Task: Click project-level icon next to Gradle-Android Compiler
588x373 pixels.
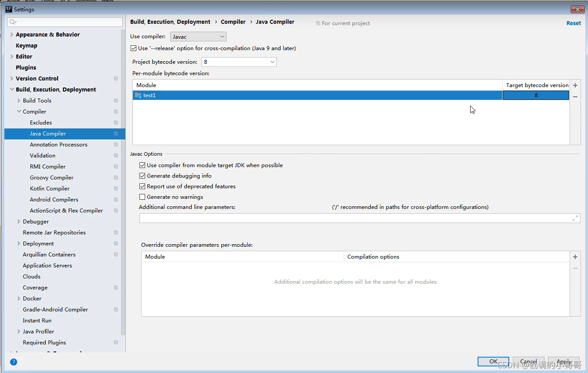Action: click(x=116, y=310)
